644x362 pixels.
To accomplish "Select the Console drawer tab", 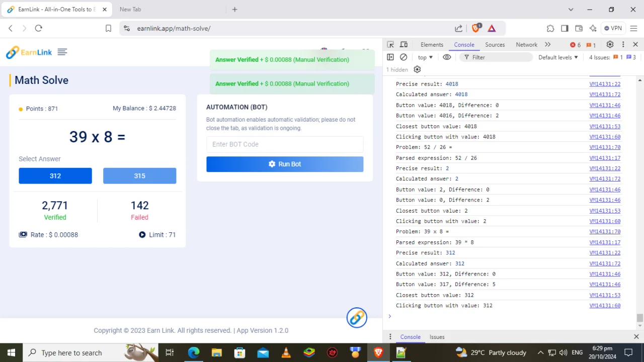I will point(410,337).
